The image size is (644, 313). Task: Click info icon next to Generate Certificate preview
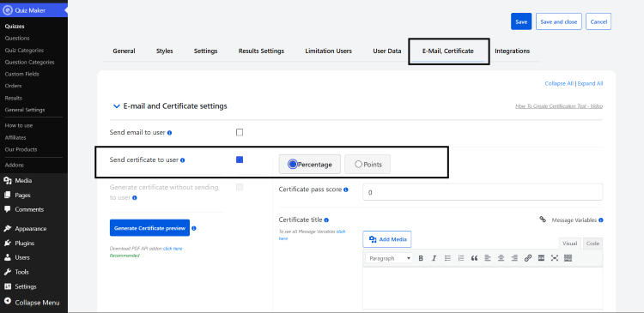(194, 228)
